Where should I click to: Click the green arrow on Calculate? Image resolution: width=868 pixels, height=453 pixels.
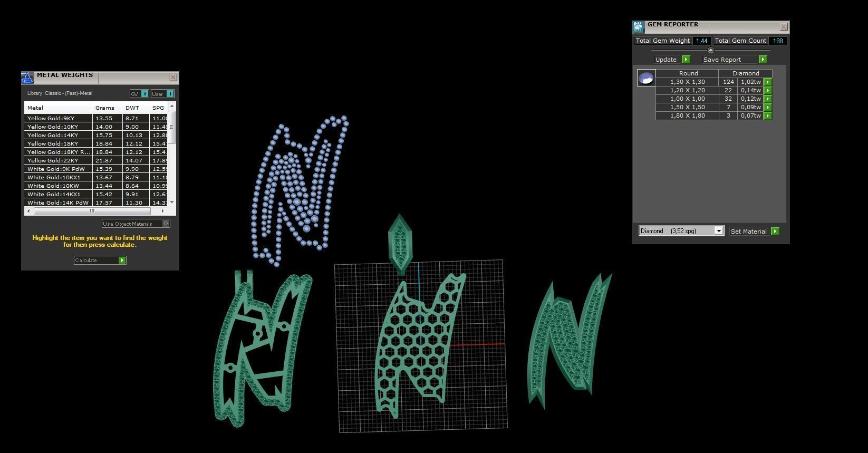click(x=122, y=261)
